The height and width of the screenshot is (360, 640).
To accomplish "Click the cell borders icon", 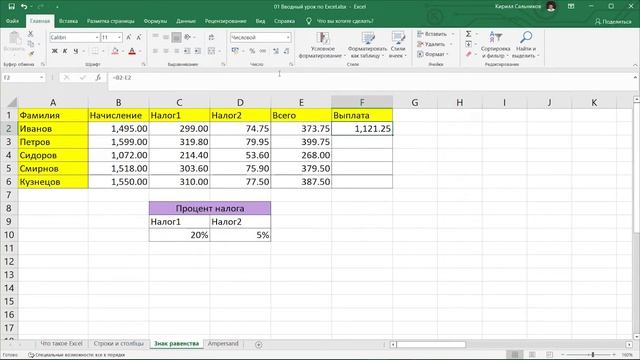I will pos(95,51).
